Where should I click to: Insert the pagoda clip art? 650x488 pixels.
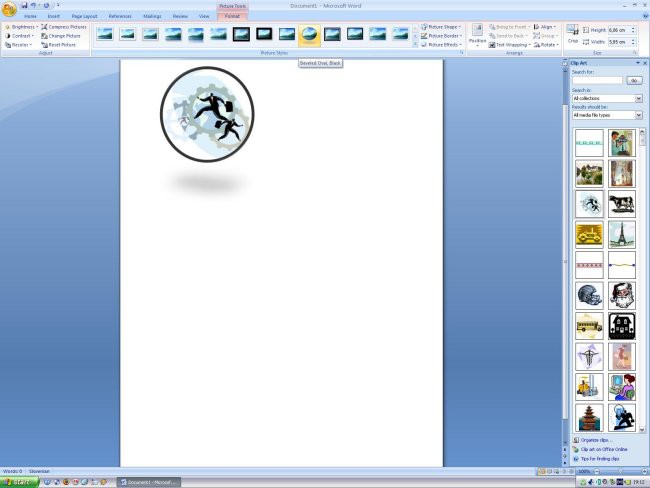tap(589, 418)
